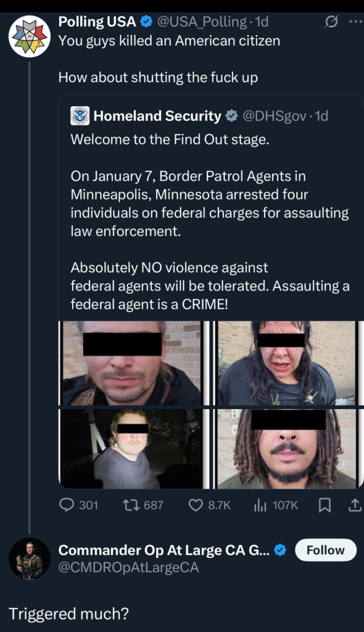Tap the Grok slashed-circle icon
364x632 pixels.
331,22
